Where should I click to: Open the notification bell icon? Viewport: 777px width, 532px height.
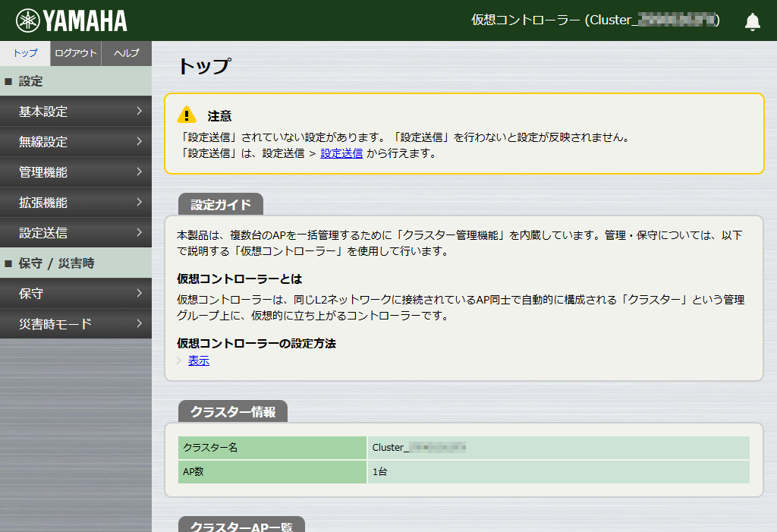(x=752, y=21)
